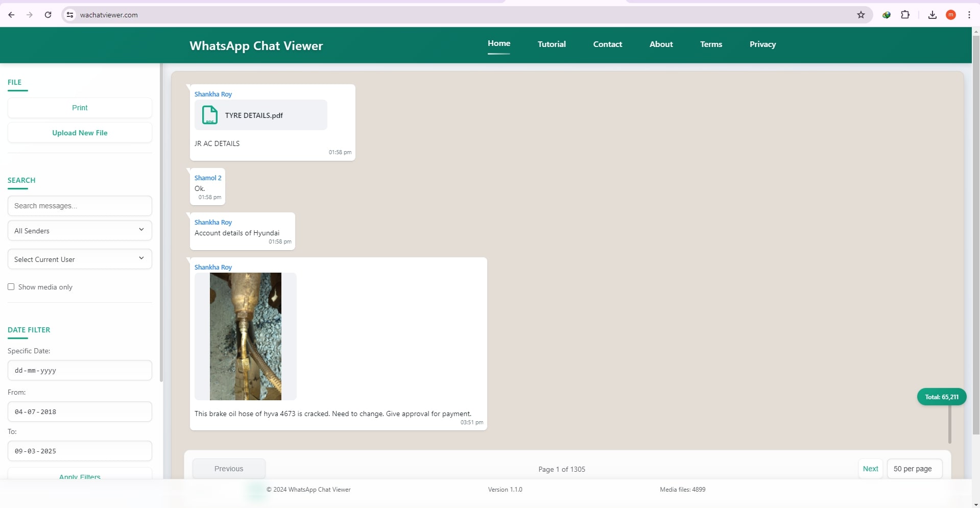
Task: Open the browser extensions puzzle icon
Action: pyautogui.click(x=905, y=15)
